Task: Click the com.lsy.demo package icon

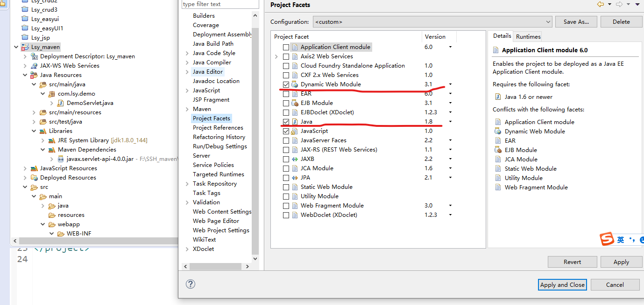Action: [52, 94]
